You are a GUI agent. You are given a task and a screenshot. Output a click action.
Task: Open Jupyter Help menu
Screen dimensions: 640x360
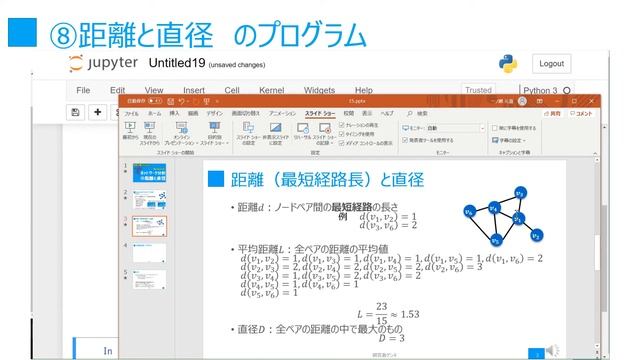click(364, 90)
